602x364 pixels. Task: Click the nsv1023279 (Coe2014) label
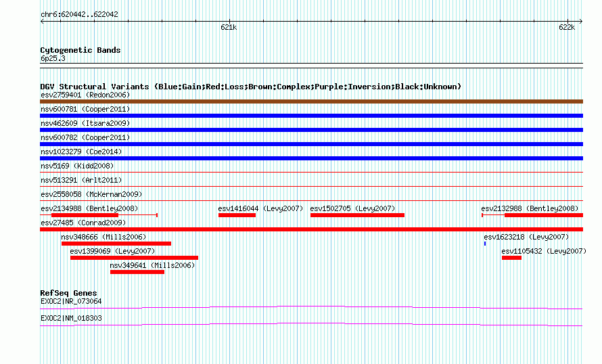(x=81, y=152)
